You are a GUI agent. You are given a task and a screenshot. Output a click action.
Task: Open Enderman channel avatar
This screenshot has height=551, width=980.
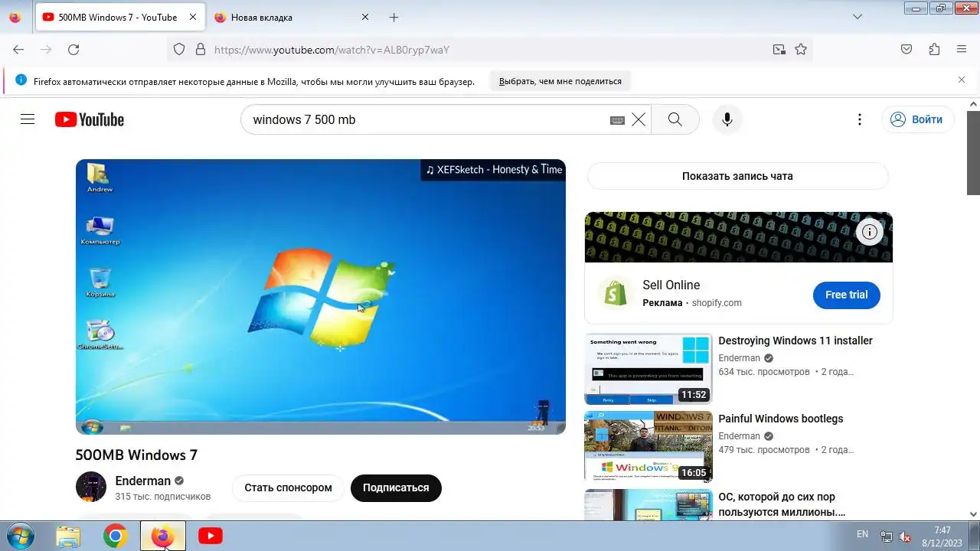pyautogui.click(x=91, y=487)
